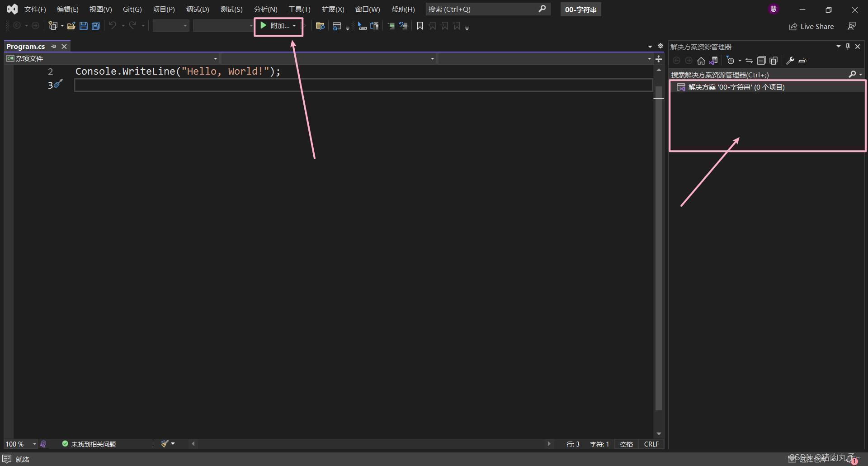The image size is (868, 466).
Task: Open the New Project icon dropdown arrow
Action: 62,26
